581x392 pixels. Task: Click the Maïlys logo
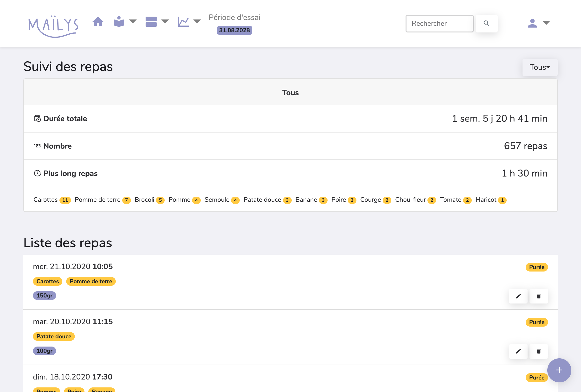(x=53, y=26)
